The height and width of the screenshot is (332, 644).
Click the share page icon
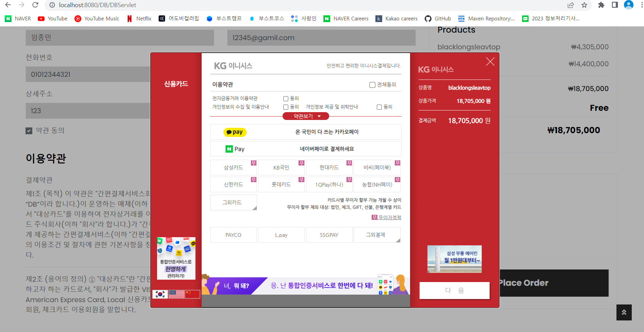pyautogui.click(x=571, y=5)
